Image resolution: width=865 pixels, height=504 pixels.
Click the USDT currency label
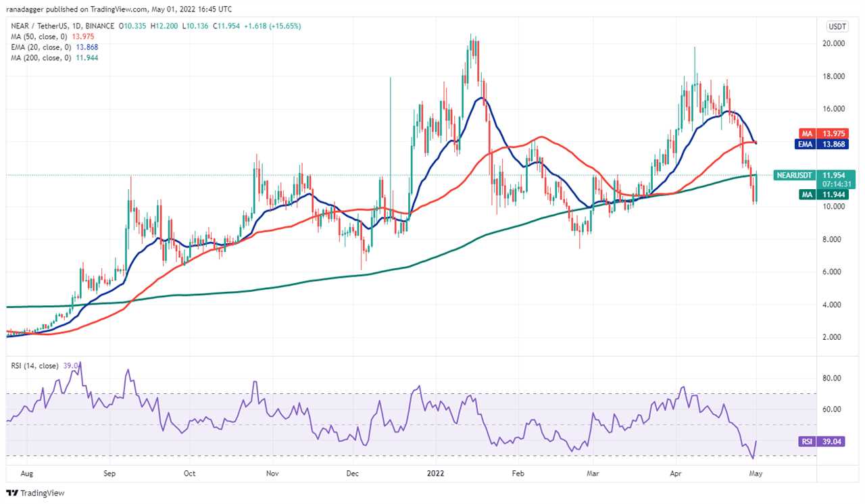tap(837, 26)
